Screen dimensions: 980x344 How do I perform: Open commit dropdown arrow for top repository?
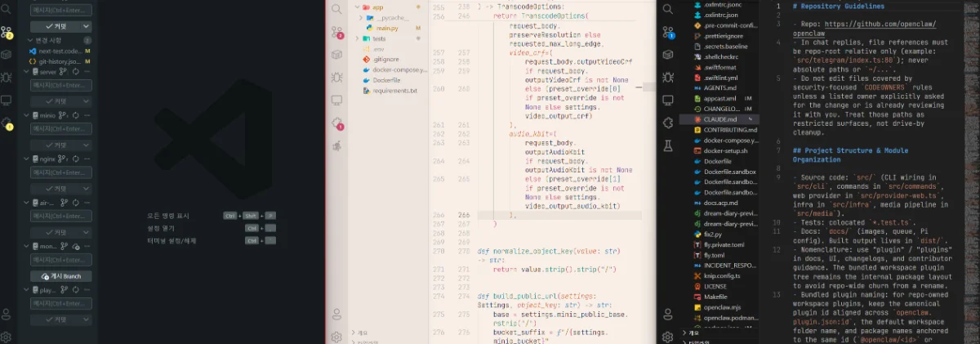click(x=87, y=27)
